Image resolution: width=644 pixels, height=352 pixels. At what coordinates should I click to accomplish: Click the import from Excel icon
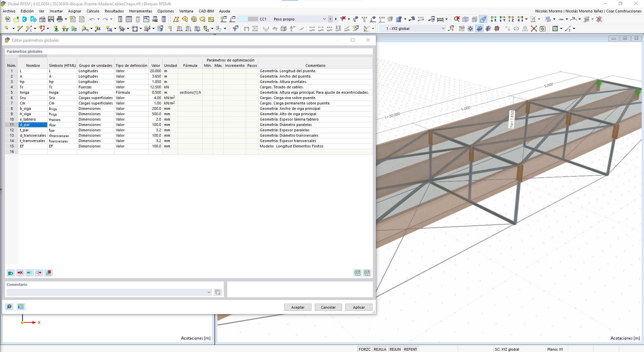(x=367, y=273)
